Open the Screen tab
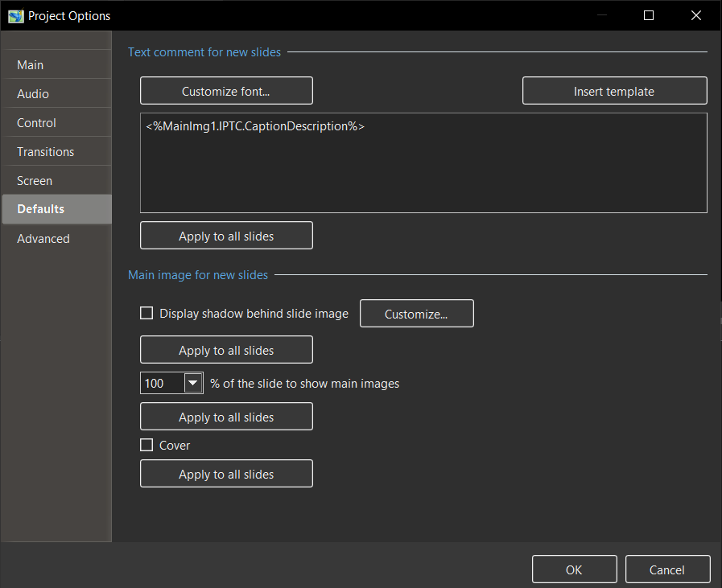This screenshot has height=588, width=722. tap(56, 181)
